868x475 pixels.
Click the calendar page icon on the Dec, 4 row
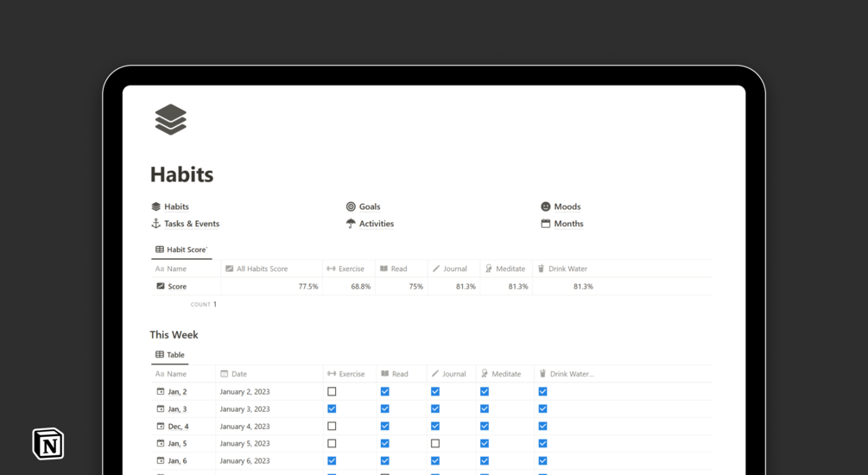(x=161, y=427)
